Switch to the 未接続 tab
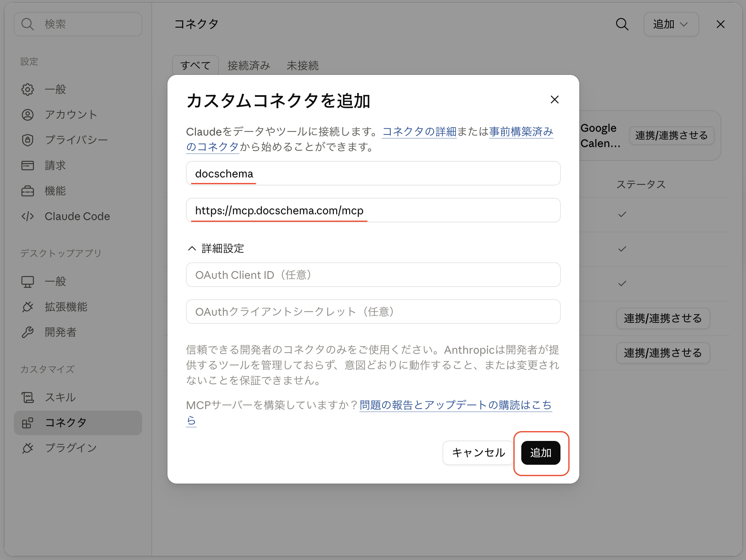 (x=302, y=65)
